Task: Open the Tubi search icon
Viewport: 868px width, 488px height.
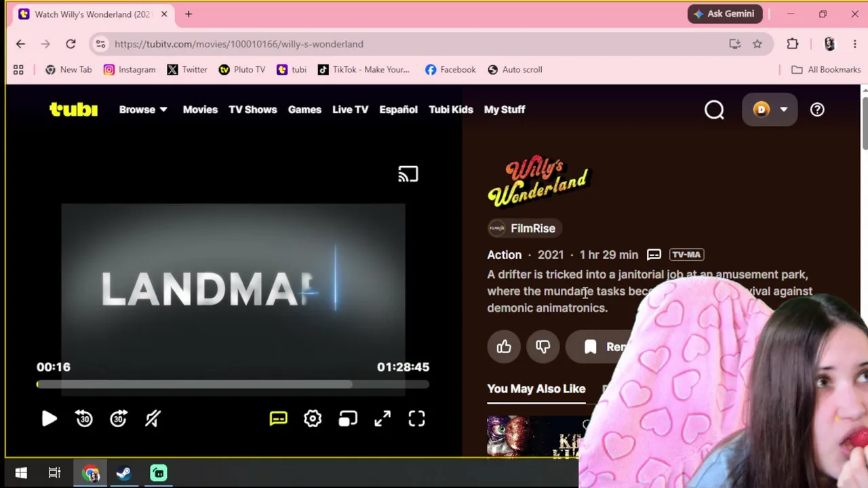Action: point(714,110)
